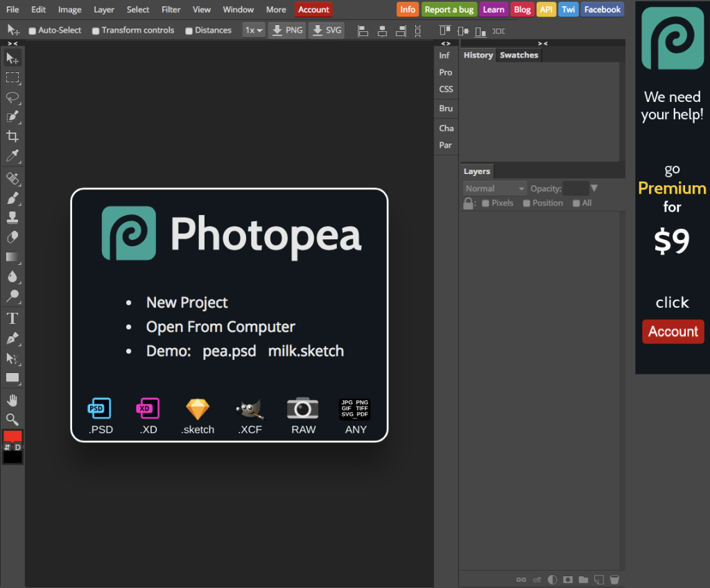Select the Crop tool
Screen dimensions: 710x588
[x=12, y=136]
